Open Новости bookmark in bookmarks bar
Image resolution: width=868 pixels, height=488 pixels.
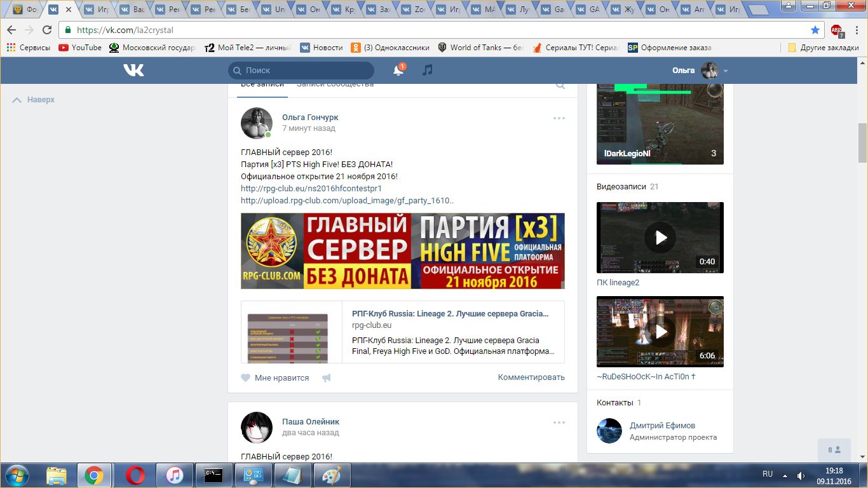(322, 48)
